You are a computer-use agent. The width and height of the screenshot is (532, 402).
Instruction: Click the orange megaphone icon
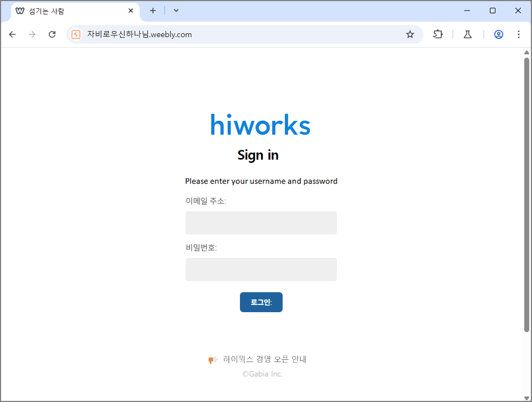coord(213,359)
